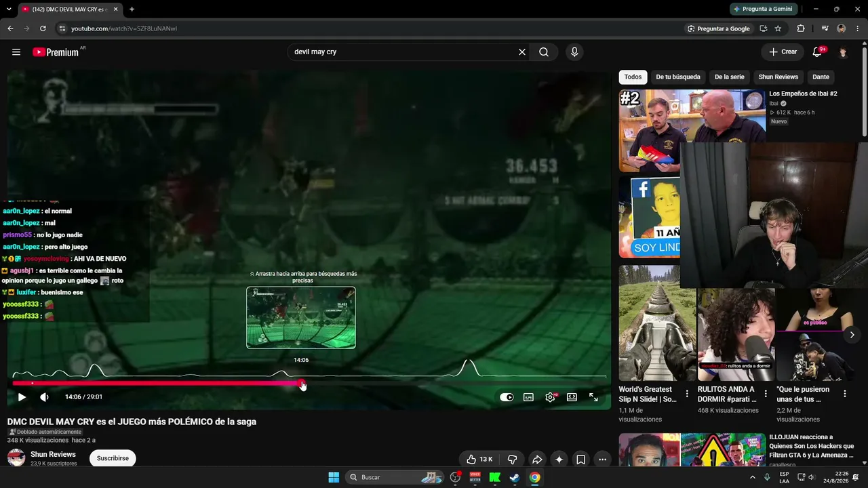This screenshot has width=868, height=488.
Task: Like the video with 13 K likes
Action: (x=479, y=460)
